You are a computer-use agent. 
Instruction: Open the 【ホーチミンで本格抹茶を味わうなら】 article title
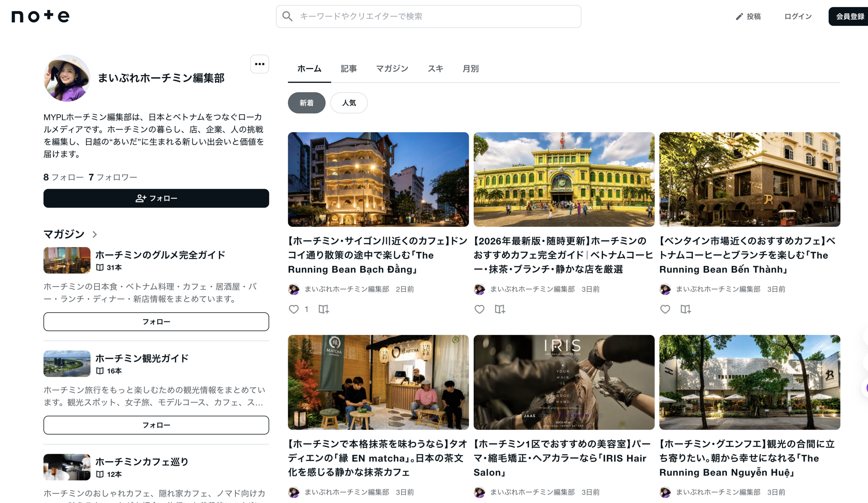[377, 458]
